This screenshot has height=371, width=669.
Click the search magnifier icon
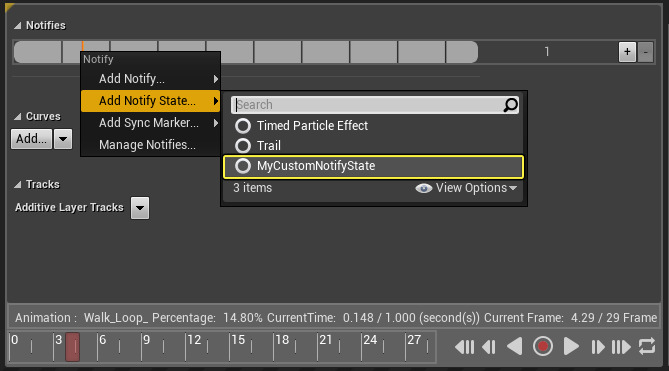[510, 104]
